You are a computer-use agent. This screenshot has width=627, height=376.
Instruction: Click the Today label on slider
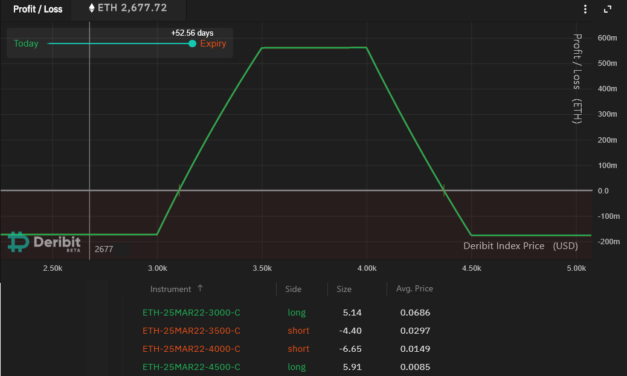click(26, 44)
